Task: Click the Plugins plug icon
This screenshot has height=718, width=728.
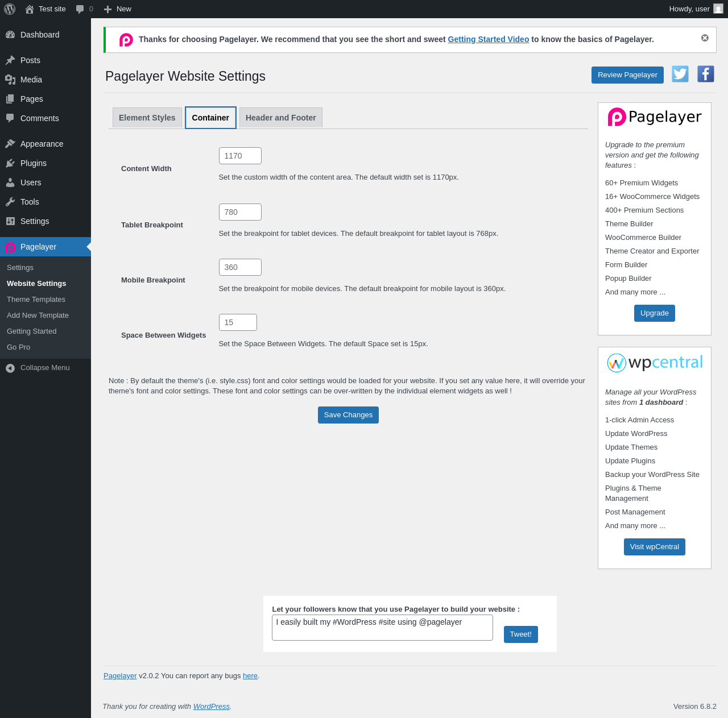Action: (x=10, y=163)
